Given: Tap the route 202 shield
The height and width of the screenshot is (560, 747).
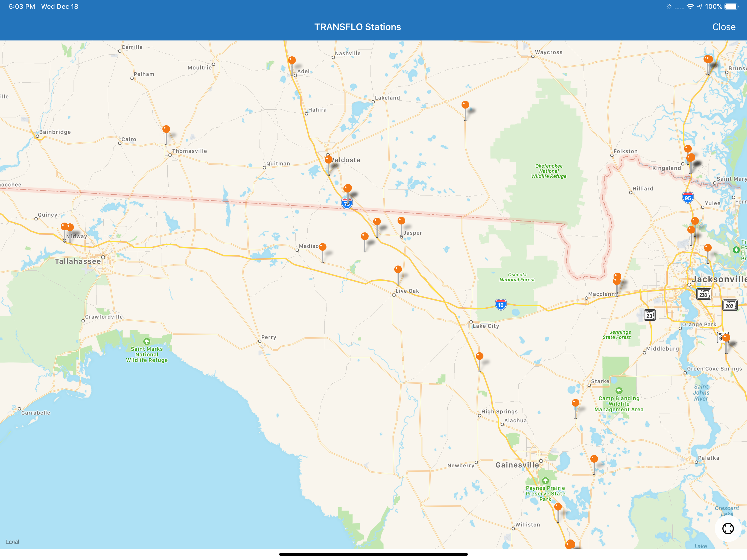Looking at the screenshot, I should point(730,305).
